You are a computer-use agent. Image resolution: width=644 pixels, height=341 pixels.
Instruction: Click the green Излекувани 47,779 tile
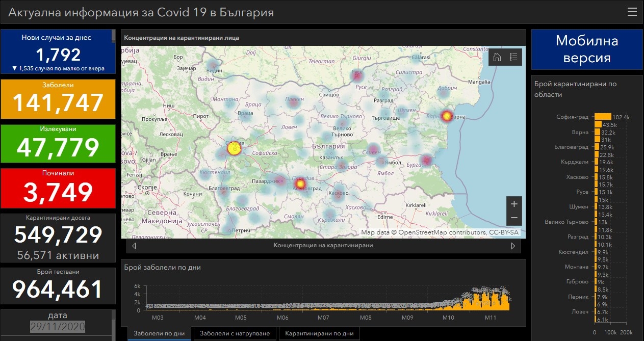[x=58, y=144]
